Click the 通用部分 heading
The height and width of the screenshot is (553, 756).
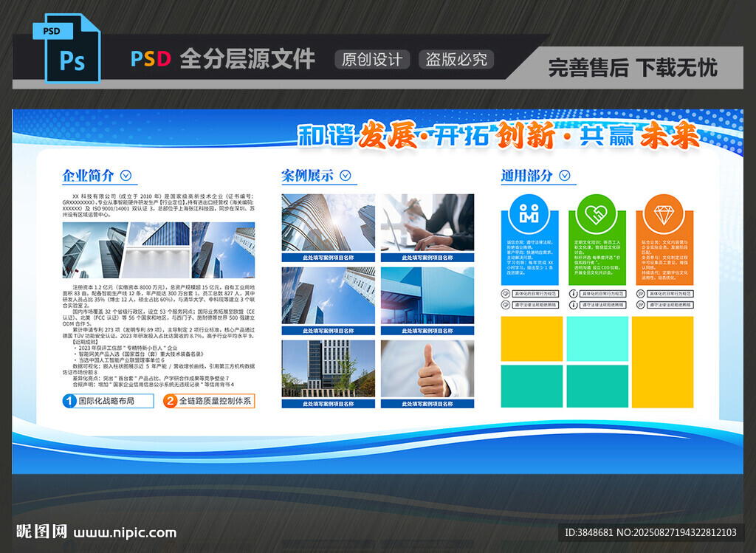pyautogui.click(x=527, y=176)
